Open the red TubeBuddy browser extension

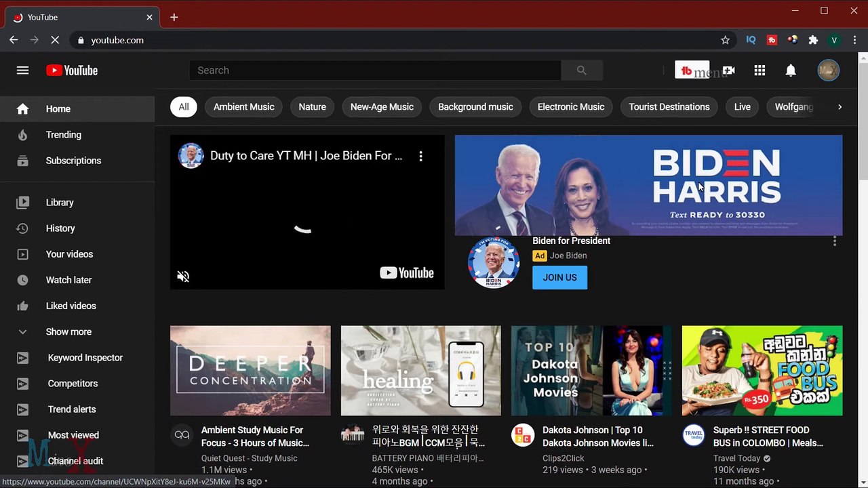pos(772,40)
